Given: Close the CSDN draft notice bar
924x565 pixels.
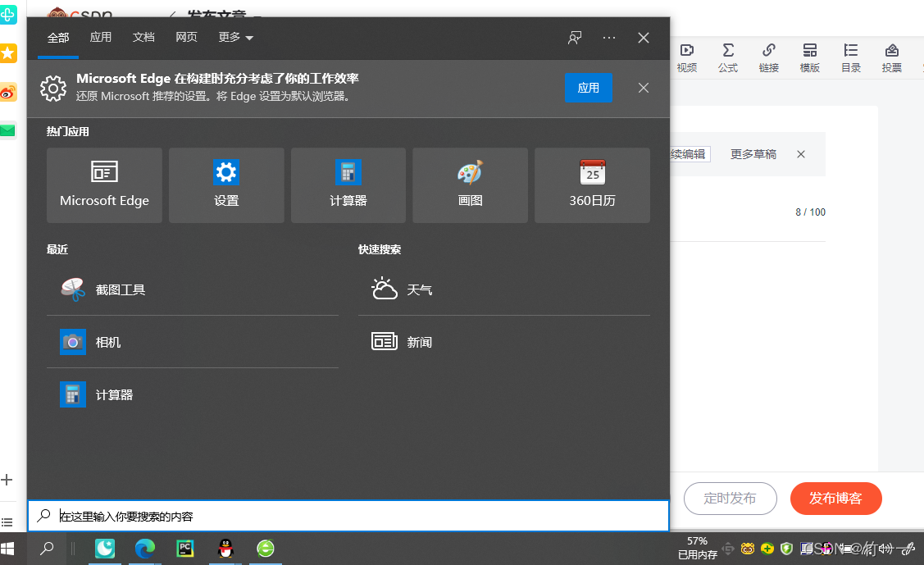Looking at the screenshot, I should 801,154.
